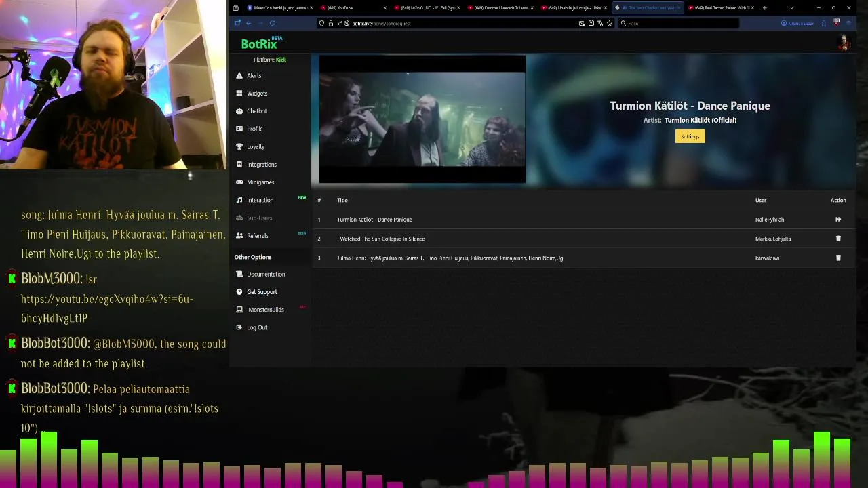Click the currently playing video thumbnail
868x488 pixels.
tap(422, 119)
